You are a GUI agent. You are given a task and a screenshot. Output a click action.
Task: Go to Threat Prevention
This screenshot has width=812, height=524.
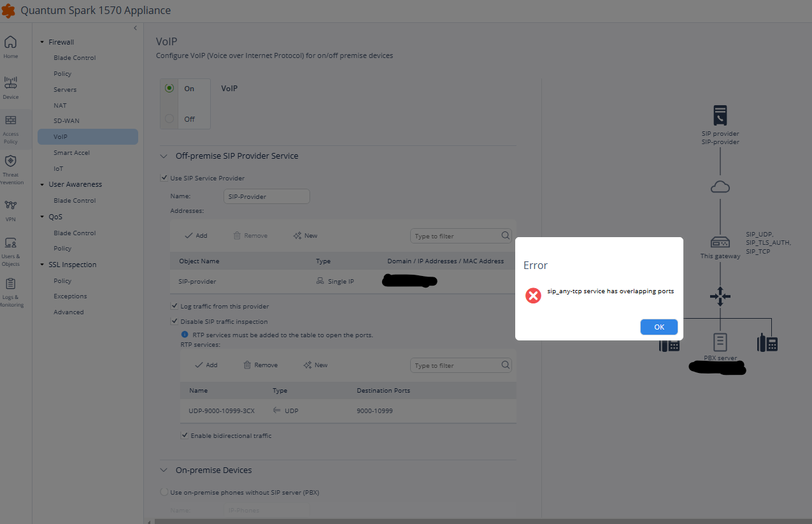(x=10, y=168)
